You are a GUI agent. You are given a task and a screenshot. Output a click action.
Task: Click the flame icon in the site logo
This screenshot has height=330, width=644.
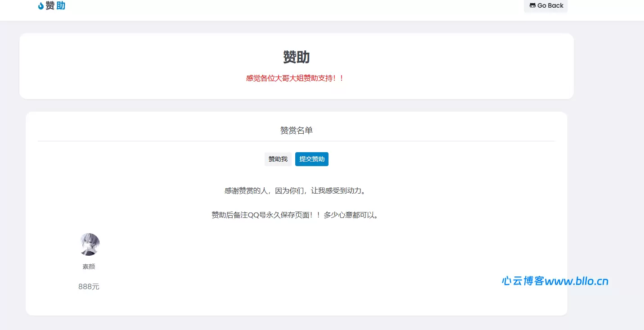click(x=41, y=6)
